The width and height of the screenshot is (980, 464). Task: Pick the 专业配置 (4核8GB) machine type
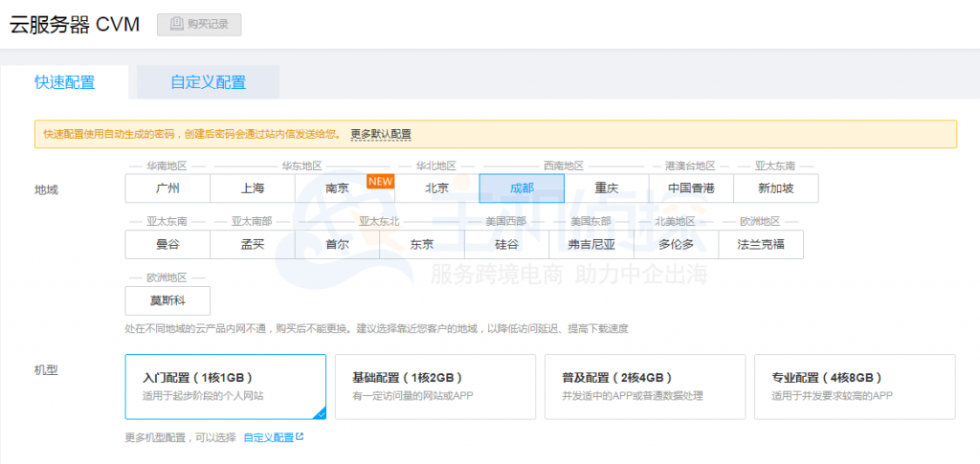[855, 387]
